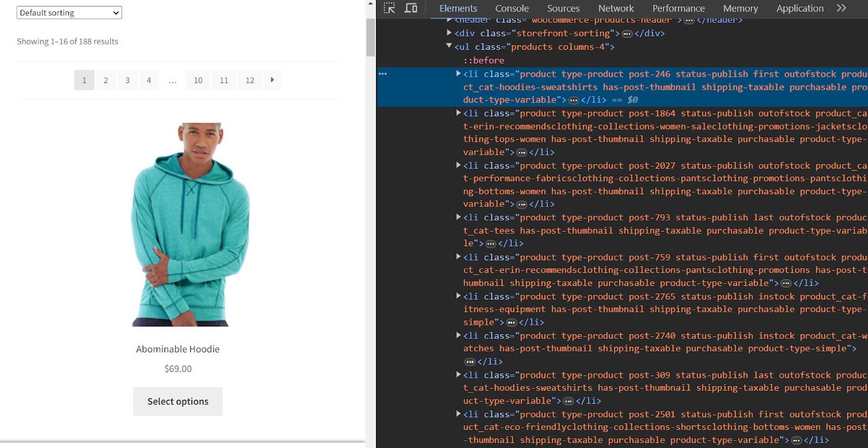Image resolution: width=868 pixels, height=448 pixels.
Task: Open the Application tab
Action: [x=800, y=8]
